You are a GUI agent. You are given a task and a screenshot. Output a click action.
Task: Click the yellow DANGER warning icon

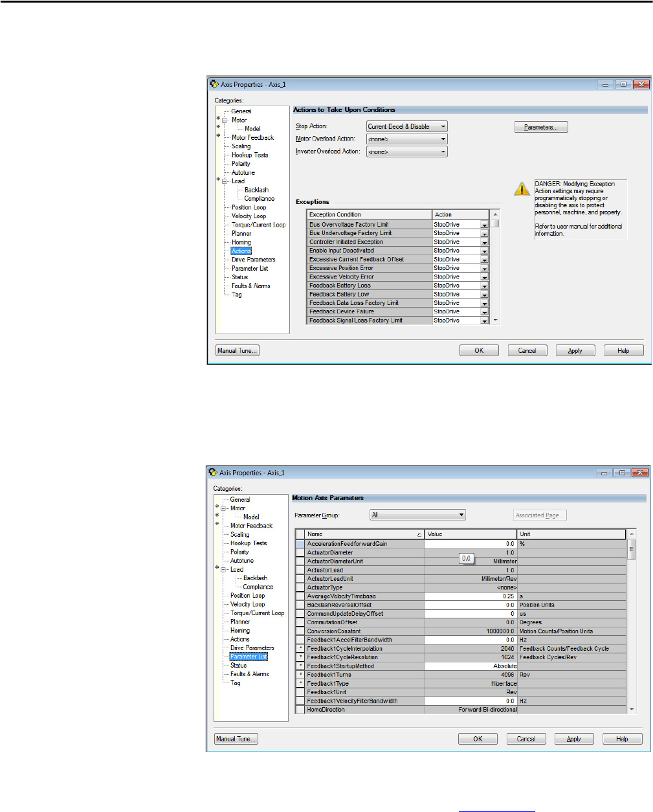tap(522, 189)
